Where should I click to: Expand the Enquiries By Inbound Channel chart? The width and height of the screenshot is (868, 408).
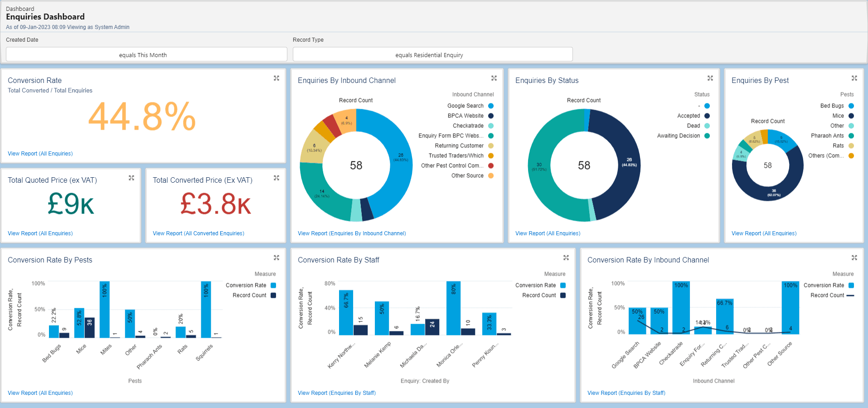[x=494, y=78]
